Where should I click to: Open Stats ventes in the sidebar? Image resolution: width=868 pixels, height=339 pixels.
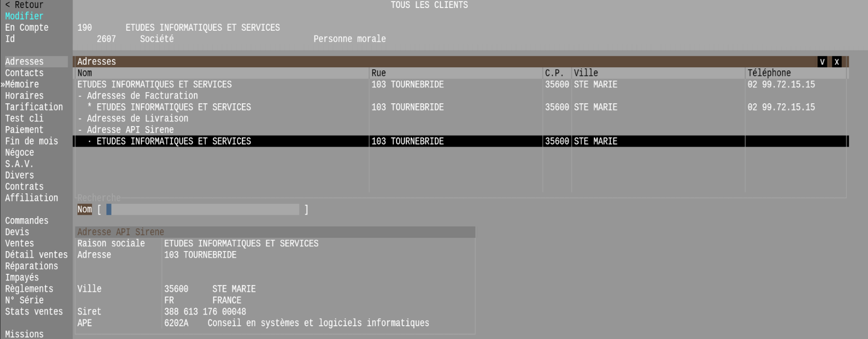pos(34,311)
